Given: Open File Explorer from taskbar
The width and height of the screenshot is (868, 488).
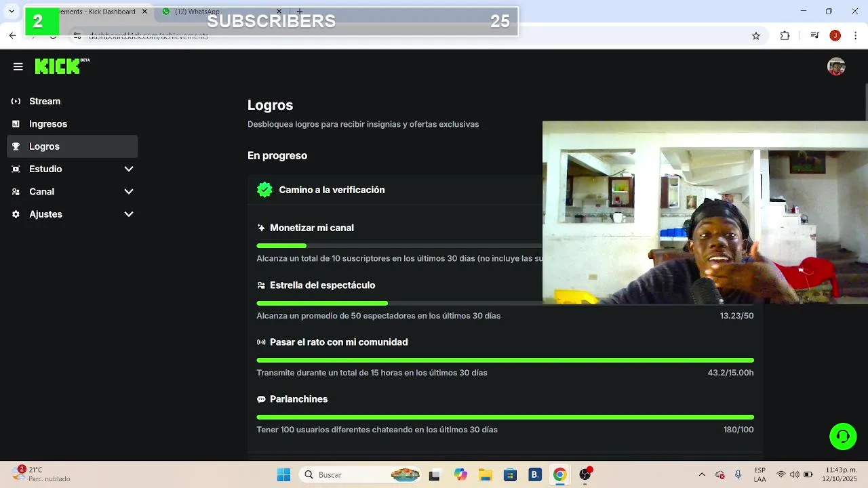Looking at the screenshot, I should pos(485,474).
